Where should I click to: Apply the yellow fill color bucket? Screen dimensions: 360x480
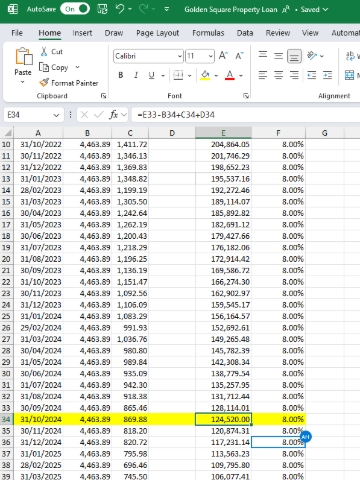205,75
